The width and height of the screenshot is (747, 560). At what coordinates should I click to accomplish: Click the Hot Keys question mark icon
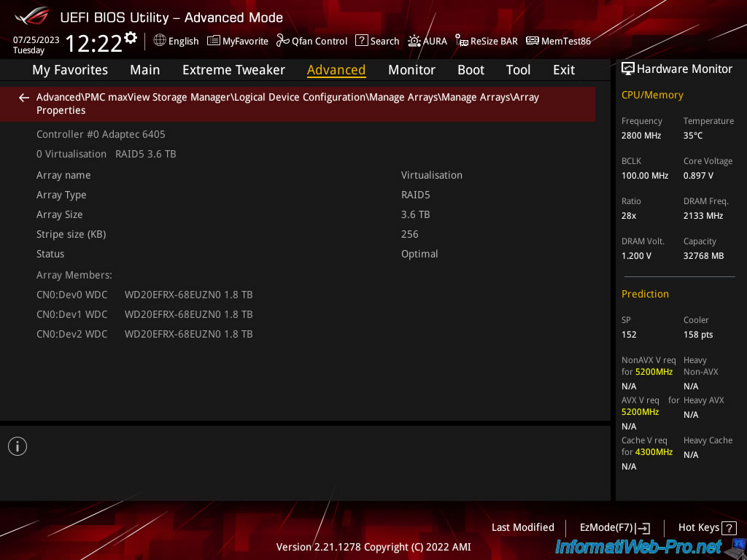click(x=729, y=528)
